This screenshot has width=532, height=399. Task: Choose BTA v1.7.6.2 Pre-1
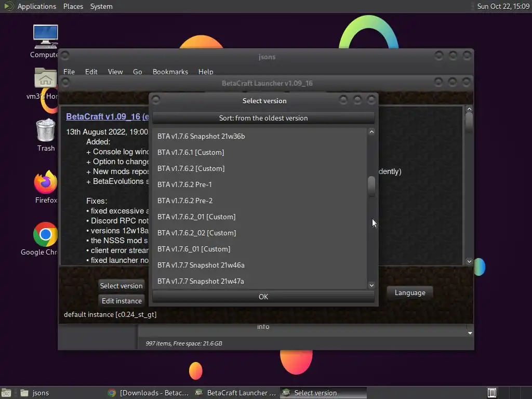coord(260,184)
